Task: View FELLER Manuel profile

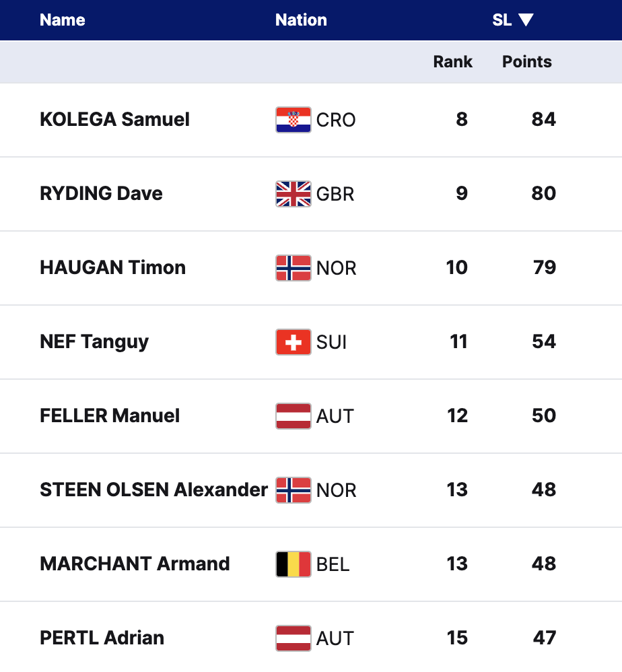Action: pos(110,416)
